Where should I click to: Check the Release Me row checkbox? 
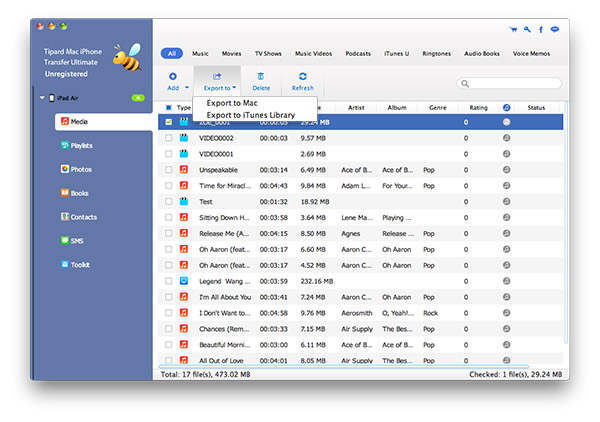click(x=168, y=233)
